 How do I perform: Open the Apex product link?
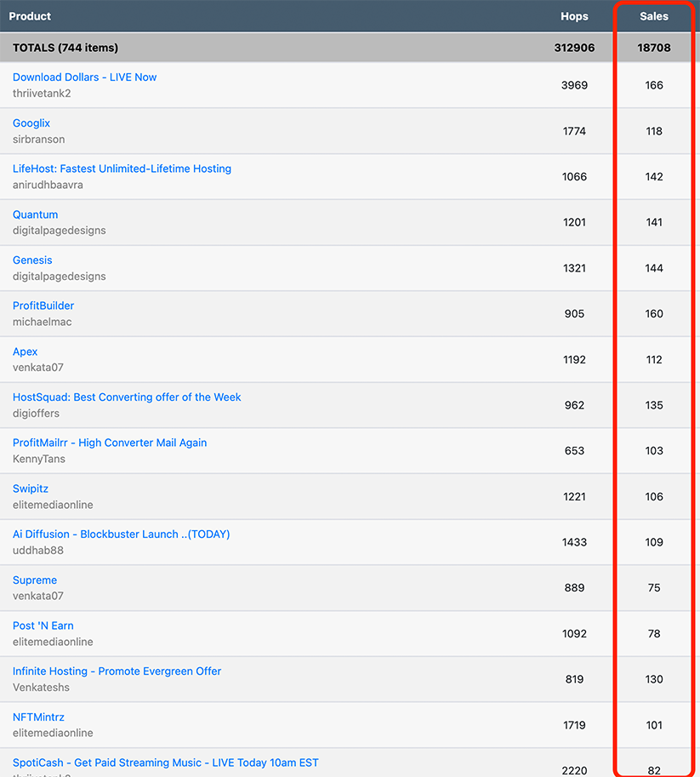[x=25, y=351]
